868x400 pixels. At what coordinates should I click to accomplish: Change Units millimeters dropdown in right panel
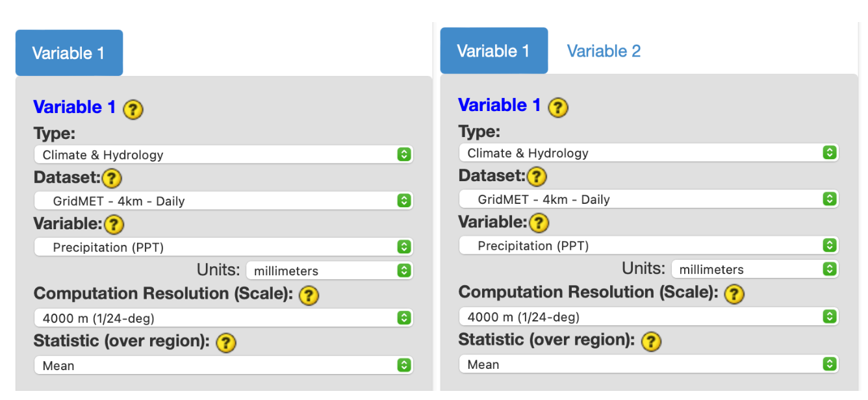pos(754,269)
